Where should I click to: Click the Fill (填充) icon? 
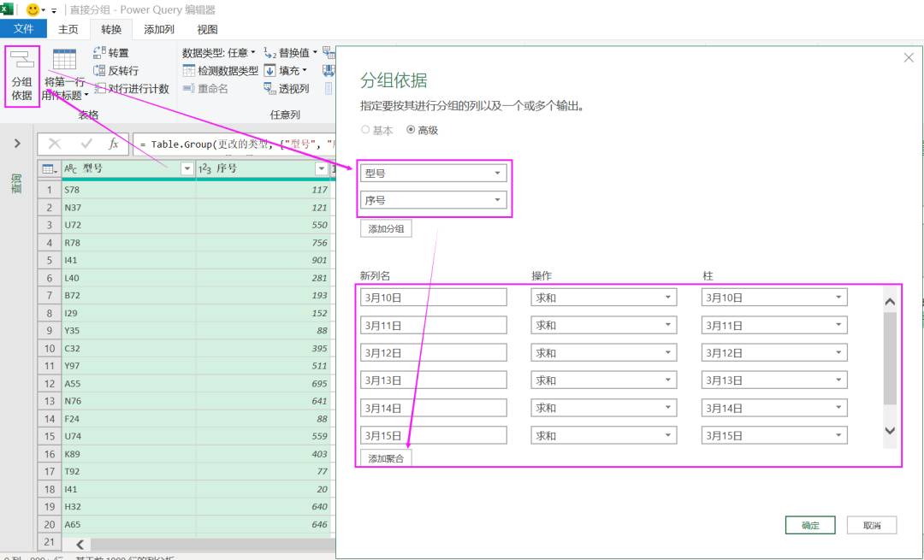(269, 71)
